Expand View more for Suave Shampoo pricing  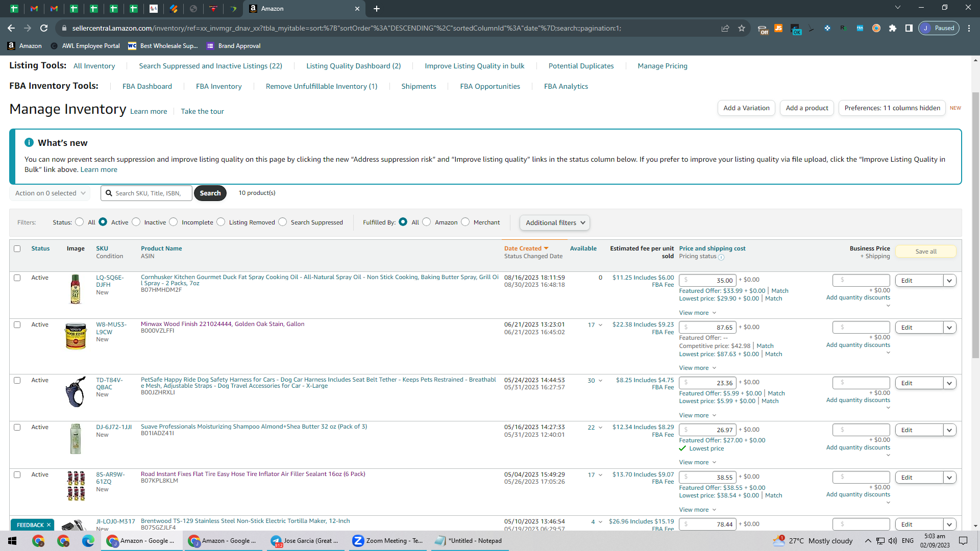[x=698, y=462]
